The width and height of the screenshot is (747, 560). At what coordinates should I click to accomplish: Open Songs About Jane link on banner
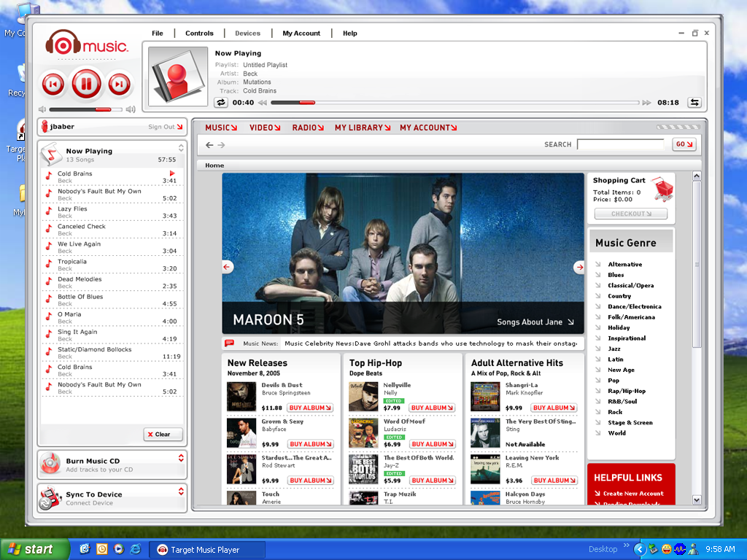click(535, 322)
